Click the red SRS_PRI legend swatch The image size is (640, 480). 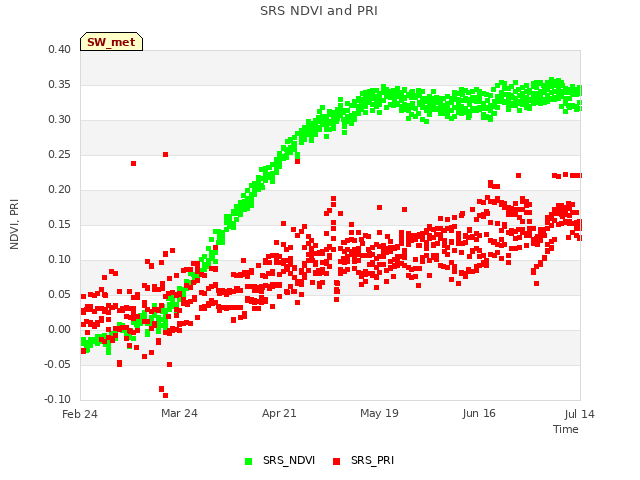click(x=336, y=461)
